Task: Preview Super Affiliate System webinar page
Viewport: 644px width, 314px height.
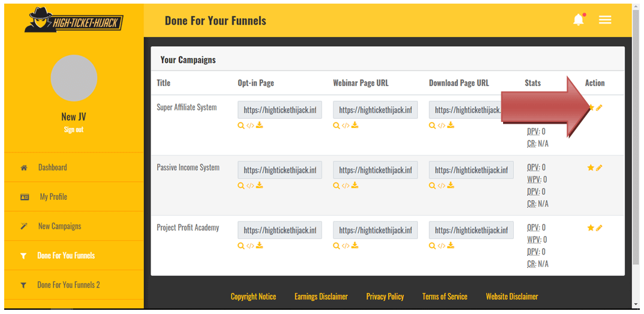Action: click(x=336, y=125)
